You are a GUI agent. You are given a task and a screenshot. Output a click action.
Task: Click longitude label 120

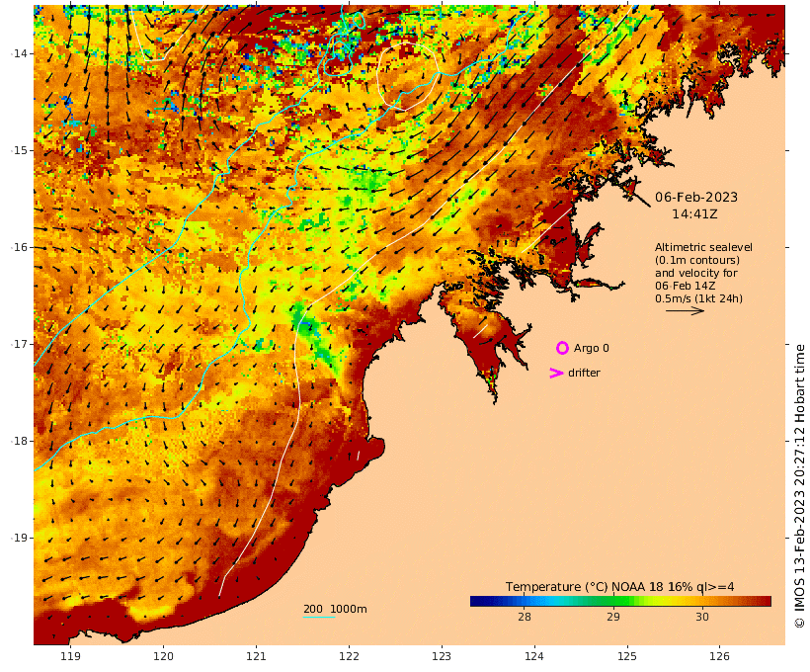[x=163, y=656]
